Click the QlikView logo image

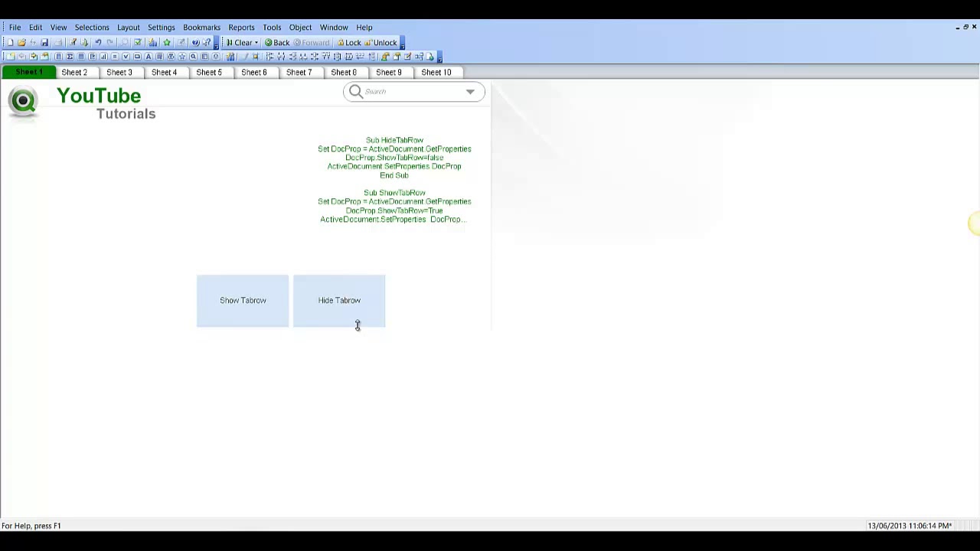point(23,102)
